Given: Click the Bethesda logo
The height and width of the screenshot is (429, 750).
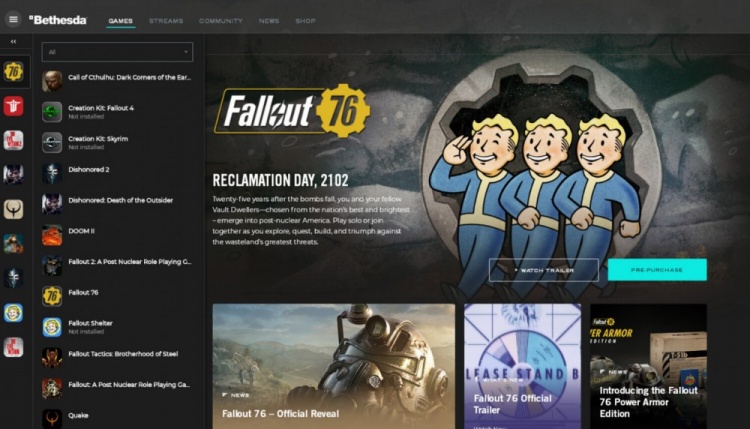Looking at the screenshot, I should click(x=58, y=20).
